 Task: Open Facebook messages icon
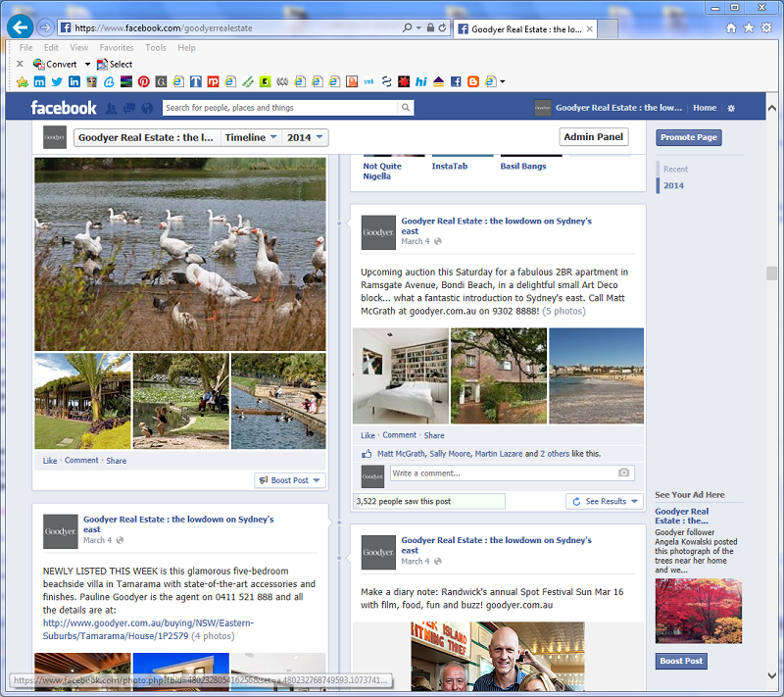tap(129, 108)
